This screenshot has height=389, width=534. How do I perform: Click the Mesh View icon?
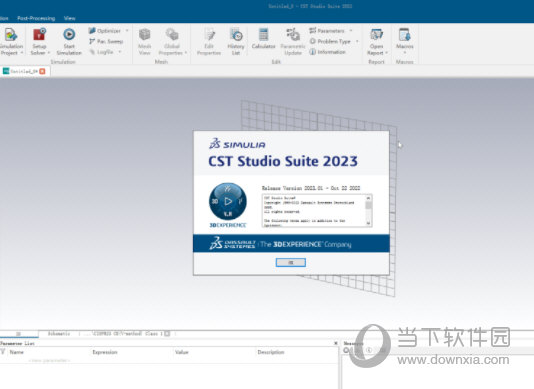[145, 35]
